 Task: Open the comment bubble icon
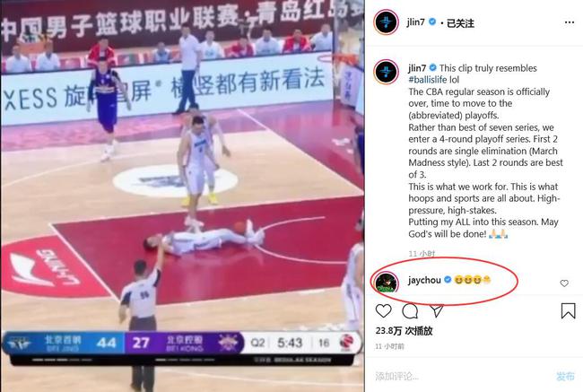click(410, 311)
